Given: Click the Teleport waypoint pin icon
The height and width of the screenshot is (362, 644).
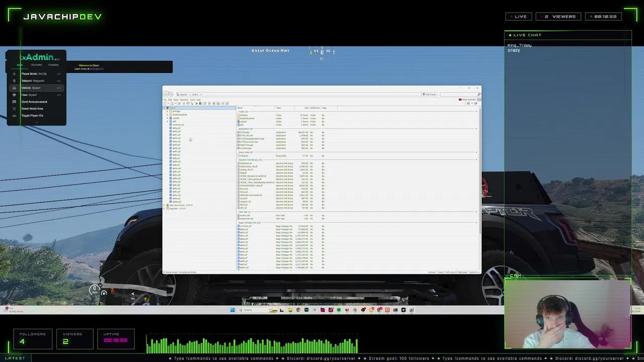Looking at the screenshot, I should tap(14, 81).
